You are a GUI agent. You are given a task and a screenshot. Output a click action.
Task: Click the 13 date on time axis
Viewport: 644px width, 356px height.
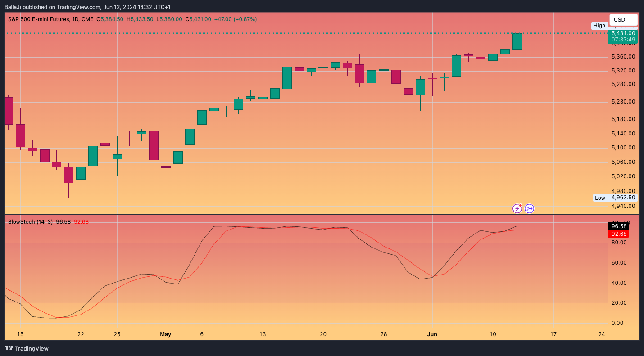(x=263, y=334)
